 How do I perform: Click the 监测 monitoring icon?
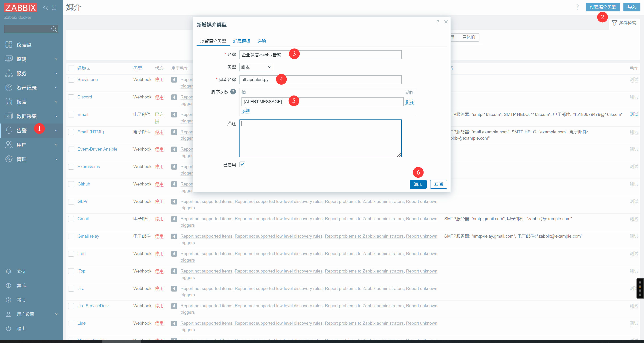coord(9,59)
